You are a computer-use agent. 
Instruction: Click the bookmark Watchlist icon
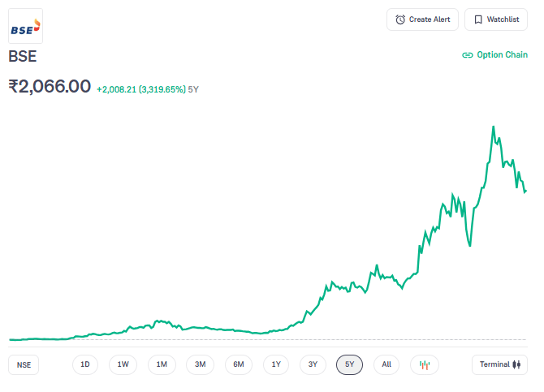click(478, 19)
